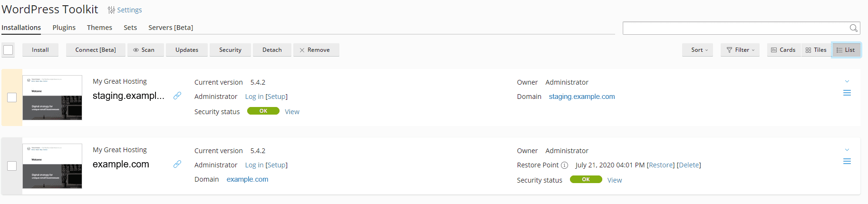Click the example.com site thumbnail
Screen dimensions: 868x204
point(52,166)
